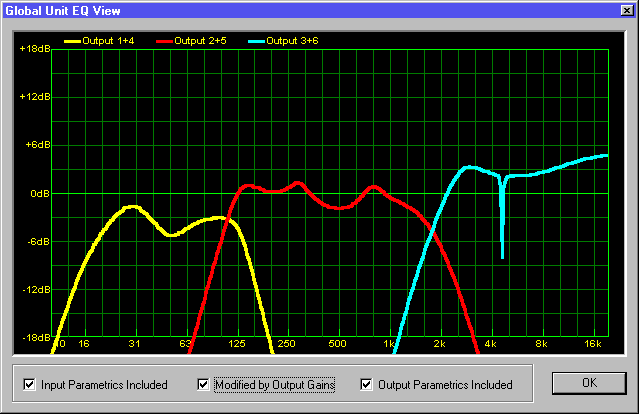Select the -18dB label on the axis
Screen dimensions: 639x414
point(35,338)
